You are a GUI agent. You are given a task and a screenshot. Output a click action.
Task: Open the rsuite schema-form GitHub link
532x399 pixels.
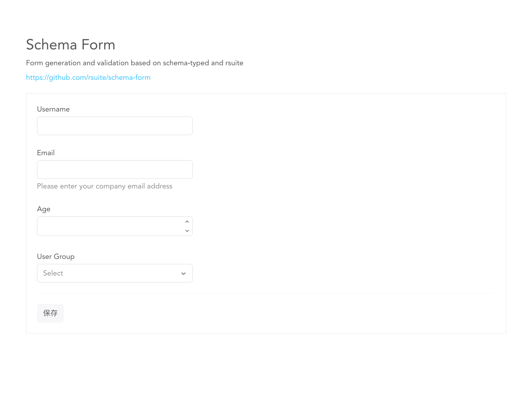coord(88,77)
